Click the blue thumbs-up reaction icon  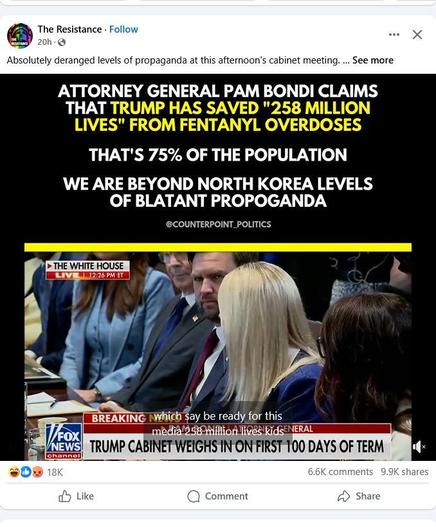pyautogui.click(x=26, y=472)
